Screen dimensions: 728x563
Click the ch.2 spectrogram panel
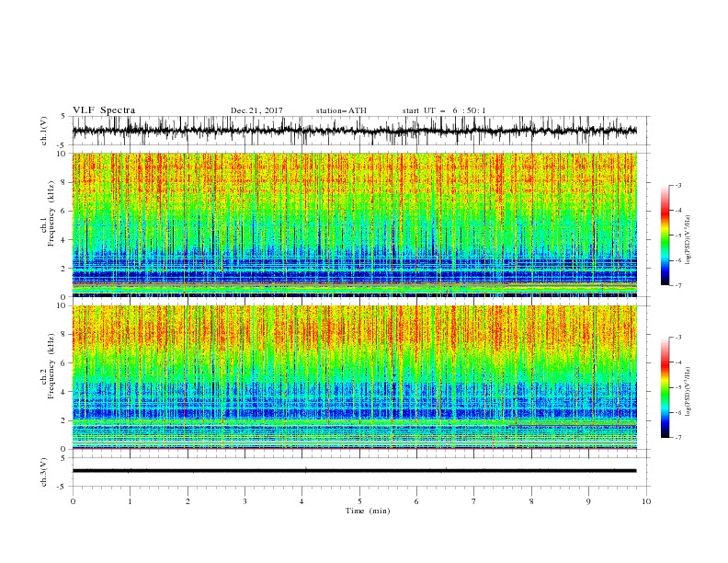click(354, 377)
